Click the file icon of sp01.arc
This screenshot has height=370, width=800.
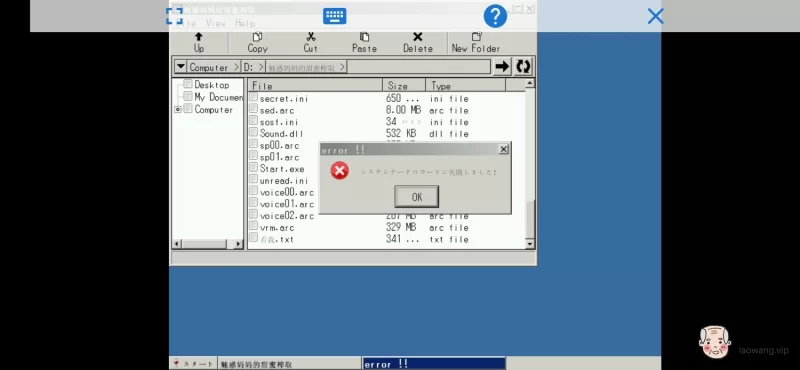click(x=254, y=156)
